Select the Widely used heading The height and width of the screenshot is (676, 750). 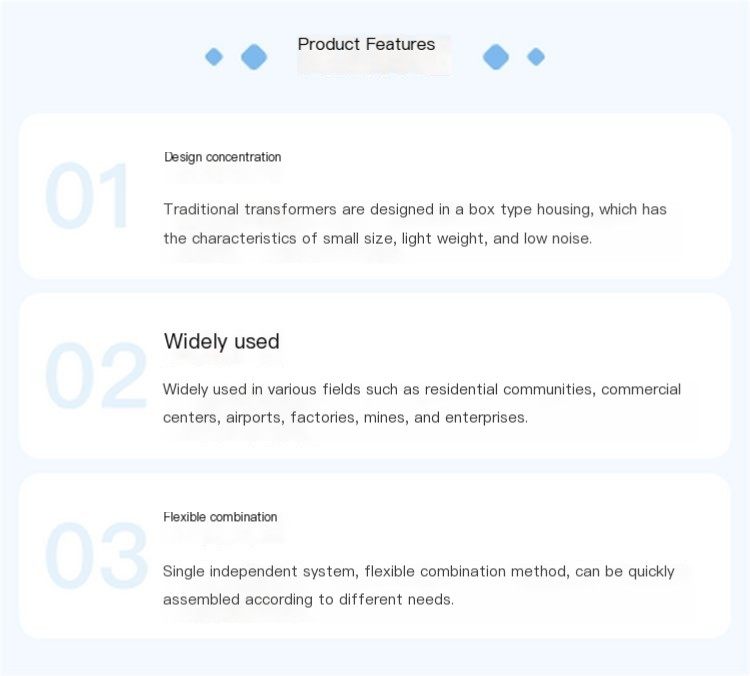click(221, 342)
